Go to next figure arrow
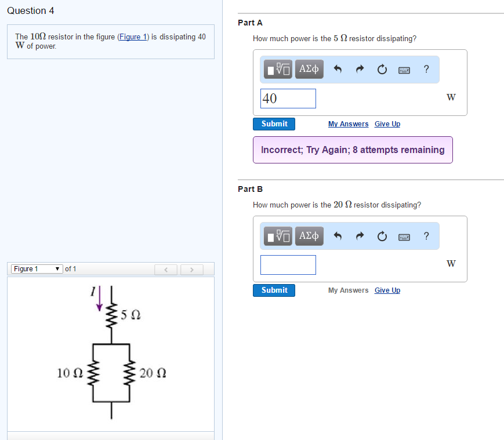Image resolution: width=504 pixels, height=440 pixels. 192,270
